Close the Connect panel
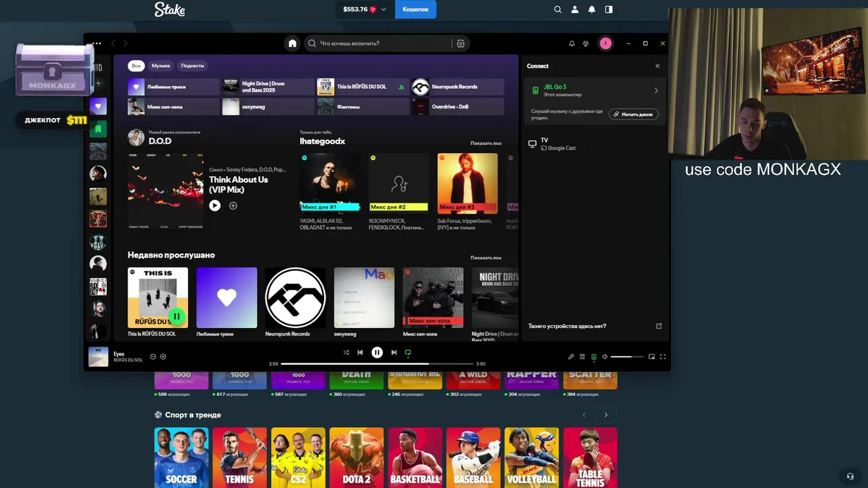The image size is (868, 488). (657, 66)
